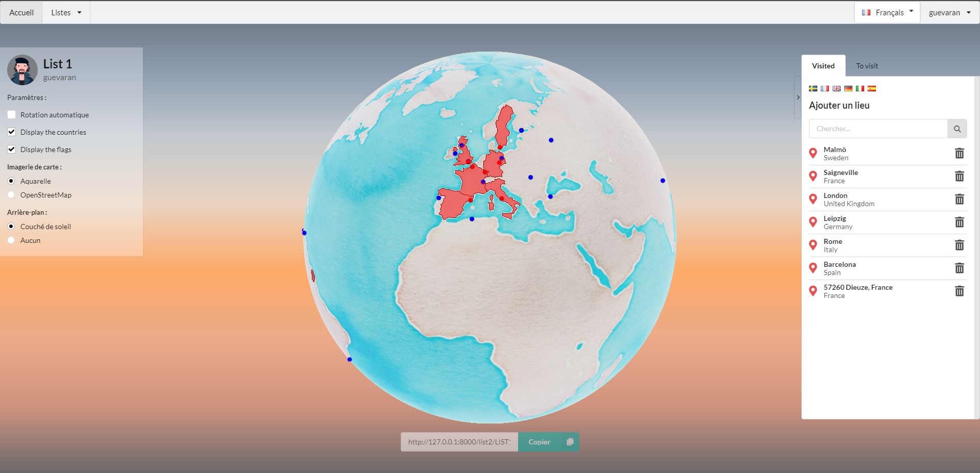The width and height of the screenshot is (980, 473).
Task: Switch to the To visit tab
Action: point(867,66)
